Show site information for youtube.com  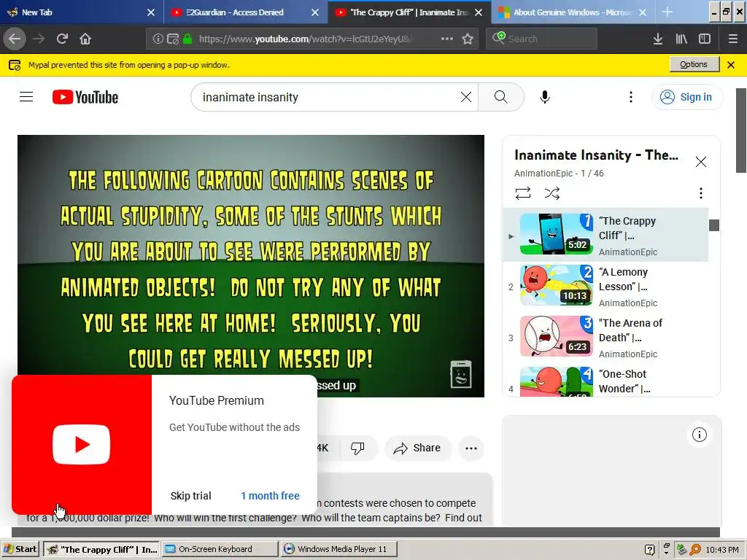(158, 39)
